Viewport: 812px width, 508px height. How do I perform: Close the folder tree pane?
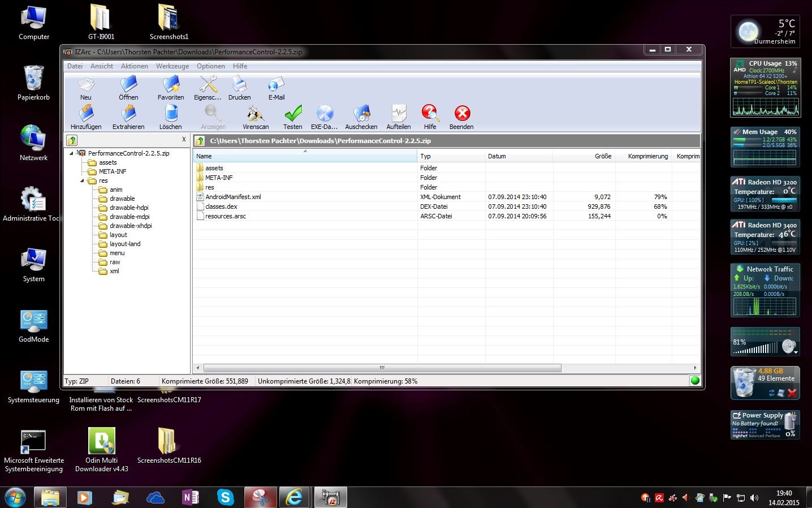point(184,139)
